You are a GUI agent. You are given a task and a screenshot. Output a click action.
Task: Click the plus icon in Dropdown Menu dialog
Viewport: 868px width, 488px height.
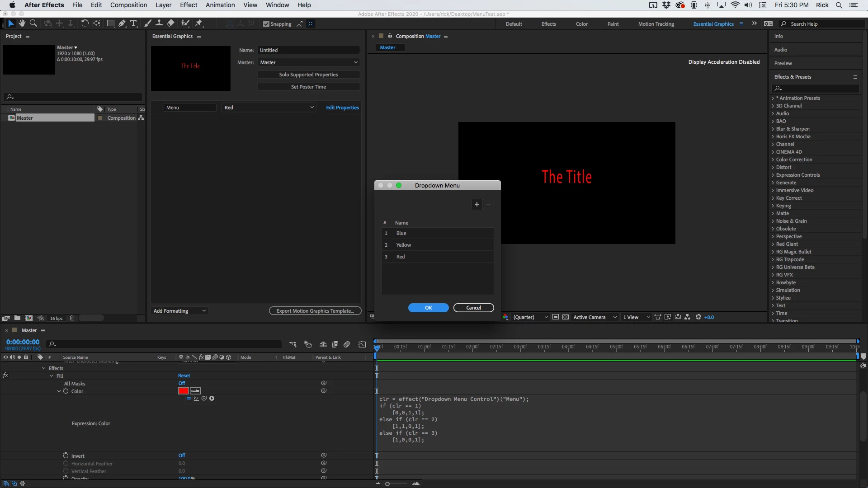(477, 204)
